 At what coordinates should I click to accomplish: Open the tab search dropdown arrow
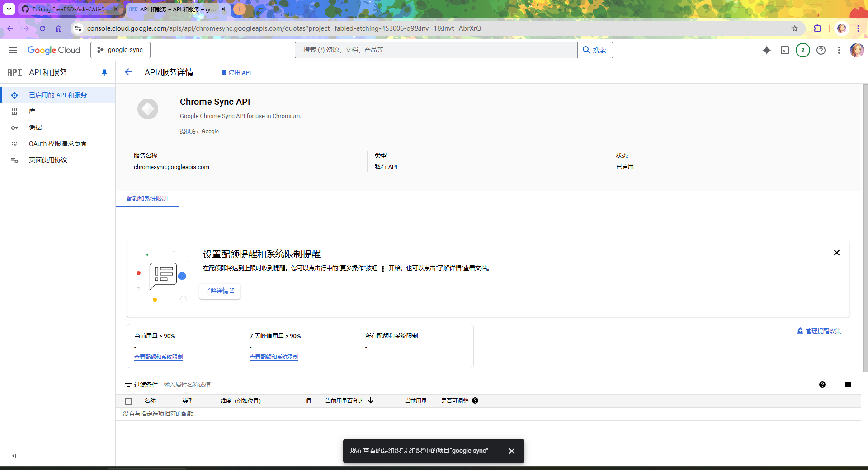click(9, 9)
